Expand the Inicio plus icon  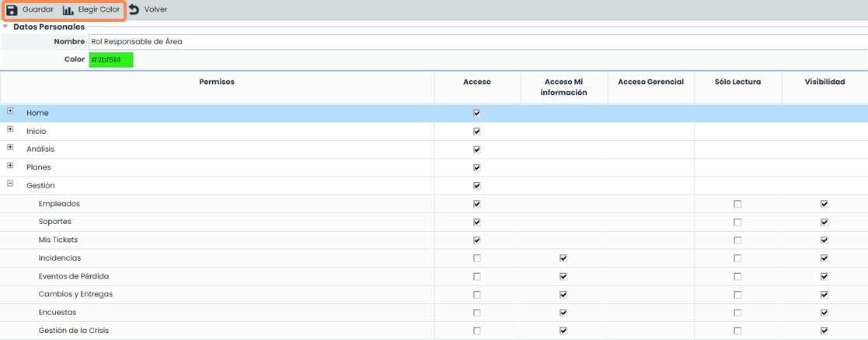click(10, 130)
